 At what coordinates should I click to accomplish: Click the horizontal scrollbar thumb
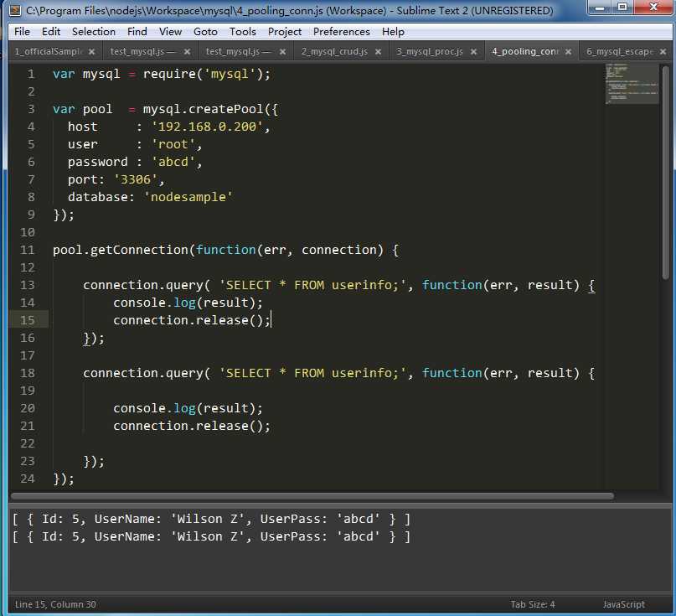coord(312,496)
